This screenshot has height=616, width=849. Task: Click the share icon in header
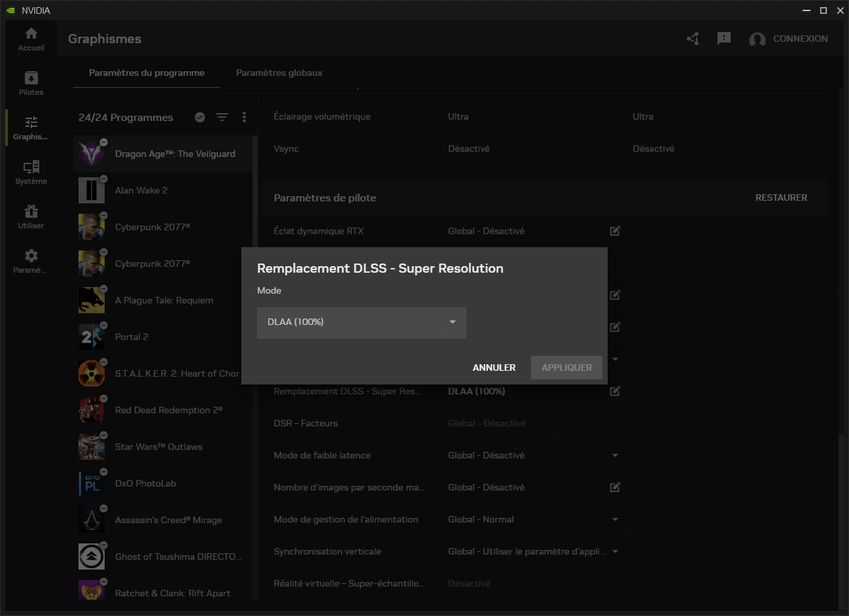[x=693, y=39]
